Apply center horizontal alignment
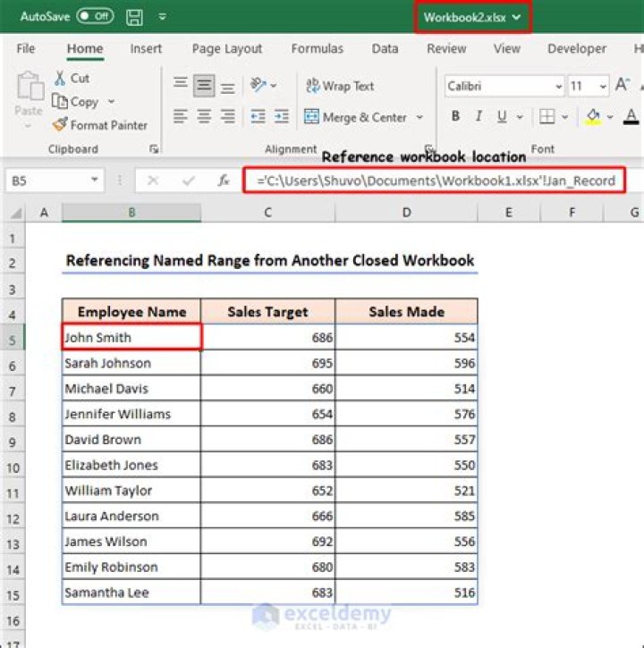Screen dimensions: 644x648 pos(205,116)
